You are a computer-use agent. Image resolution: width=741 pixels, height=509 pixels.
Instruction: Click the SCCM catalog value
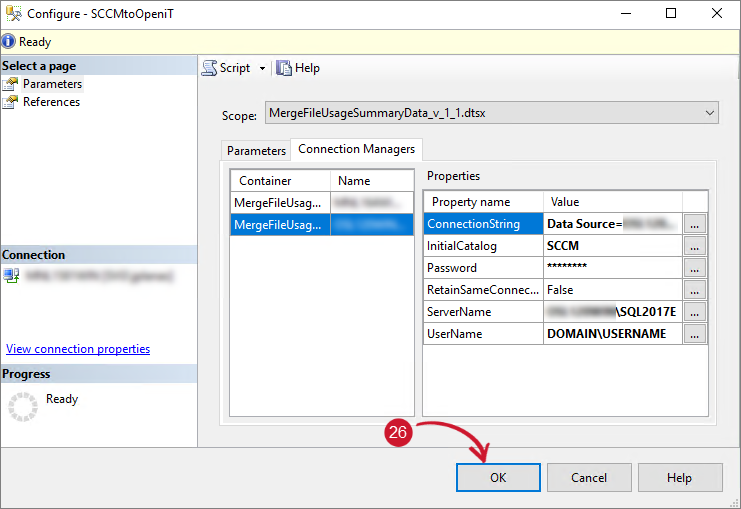pyautogui.click(x=613, y=246)
